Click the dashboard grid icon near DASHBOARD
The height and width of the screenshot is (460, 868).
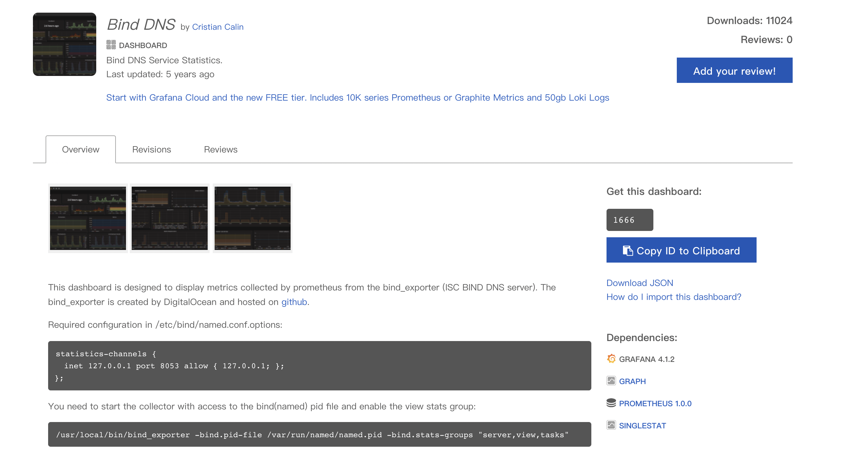[x=111, y=45]
